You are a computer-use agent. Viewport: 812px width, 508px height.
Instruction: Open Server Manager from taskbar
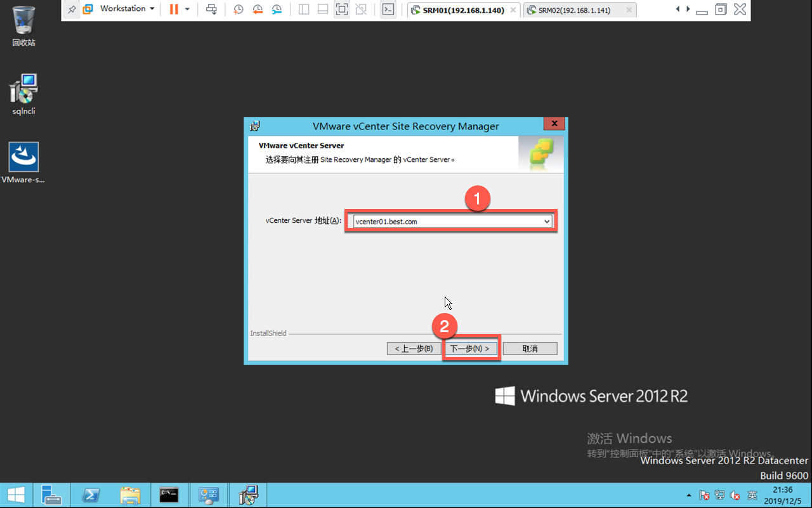coord(51,495)
